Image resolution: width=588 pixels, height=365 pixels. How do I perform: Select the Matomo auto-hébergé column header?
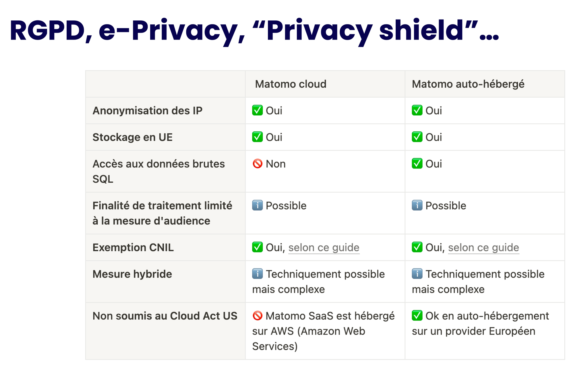468,84
